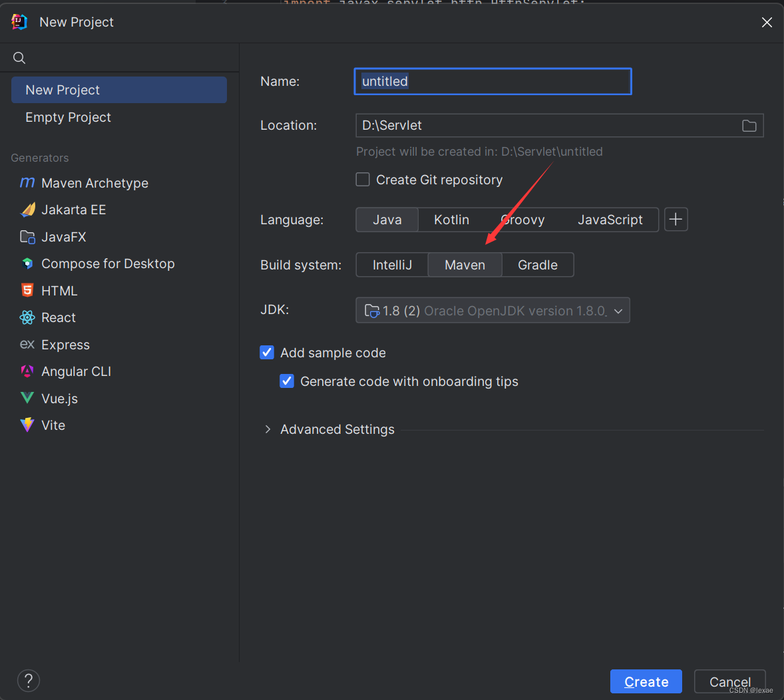Click the Maven Archetype generator icon

pyautogui.click(x=27, y=183)
